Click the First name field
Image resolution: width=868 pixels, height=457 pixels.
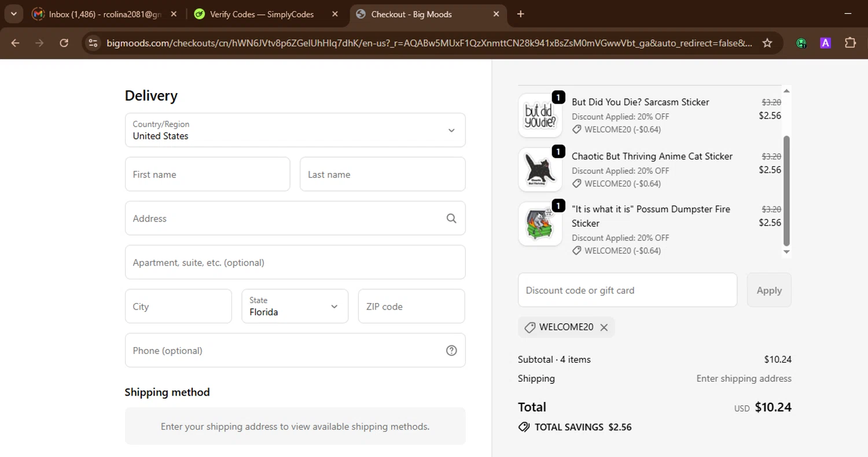208,174
